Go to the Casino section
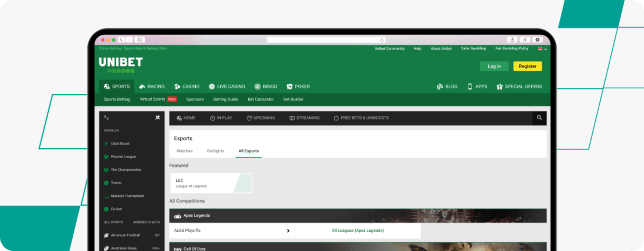The width and height of the screenshot is (644, 251). [187, 87]
